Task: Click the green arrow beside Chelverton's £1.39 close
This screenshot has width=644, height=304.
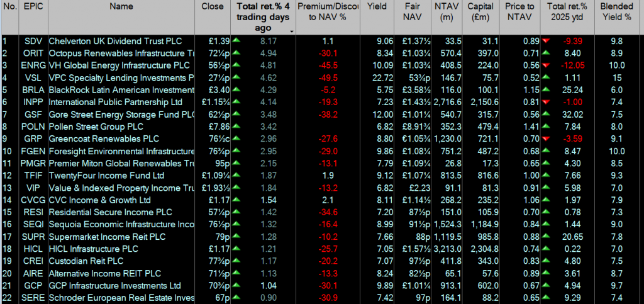Action: tap(236, 42)
